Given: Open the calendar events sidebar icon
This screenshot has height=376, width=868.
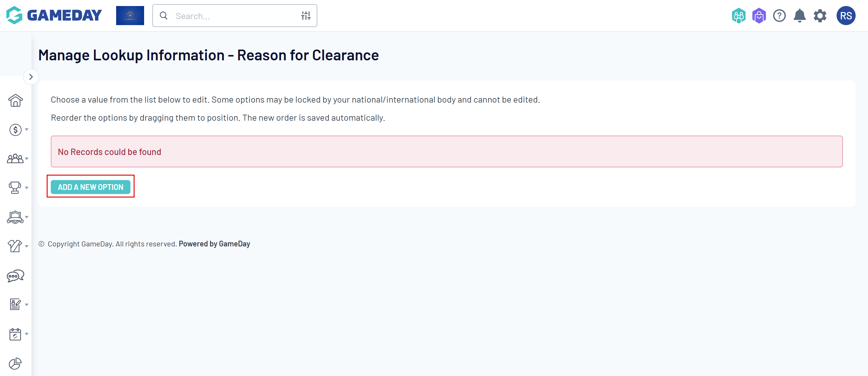Looking at the screenshot, I should (x=16, y=334).
